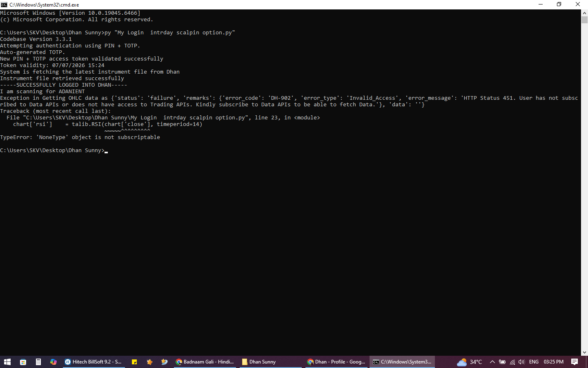Expand the hidden system tray icons

492,362
